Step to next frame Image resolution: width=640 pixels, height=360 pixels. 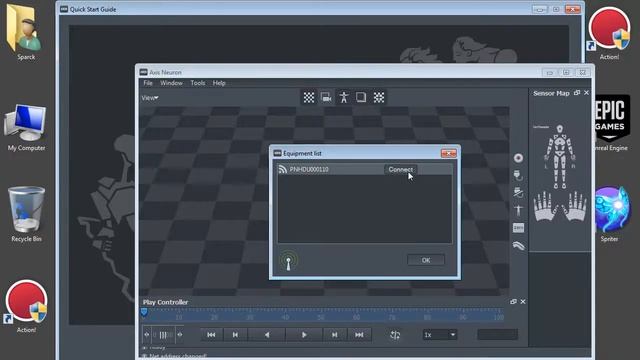tap(335, 335)
